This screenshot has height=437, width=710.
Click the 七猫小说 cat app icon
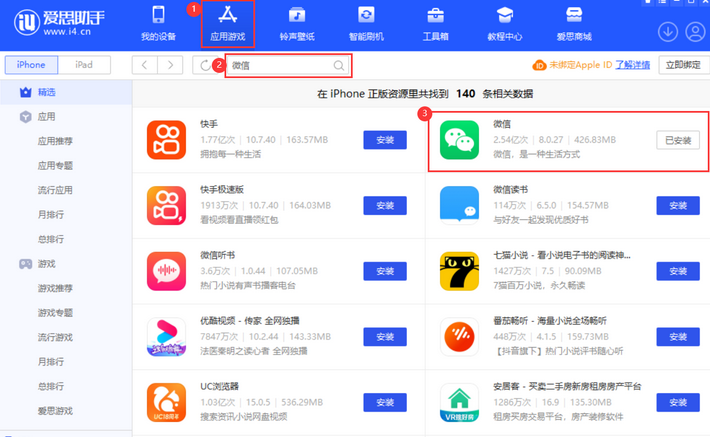459,271
